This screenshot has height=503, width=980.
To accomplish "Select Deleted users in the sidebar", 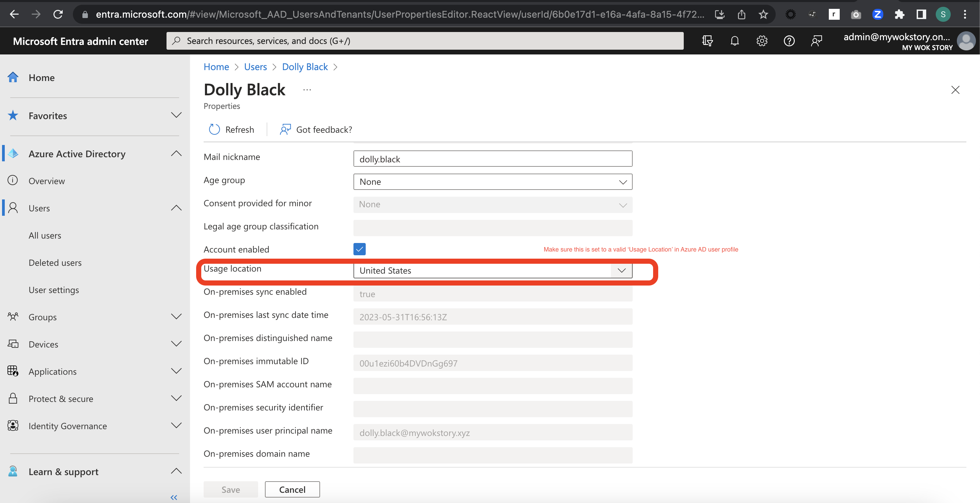I will click(55, 262).
